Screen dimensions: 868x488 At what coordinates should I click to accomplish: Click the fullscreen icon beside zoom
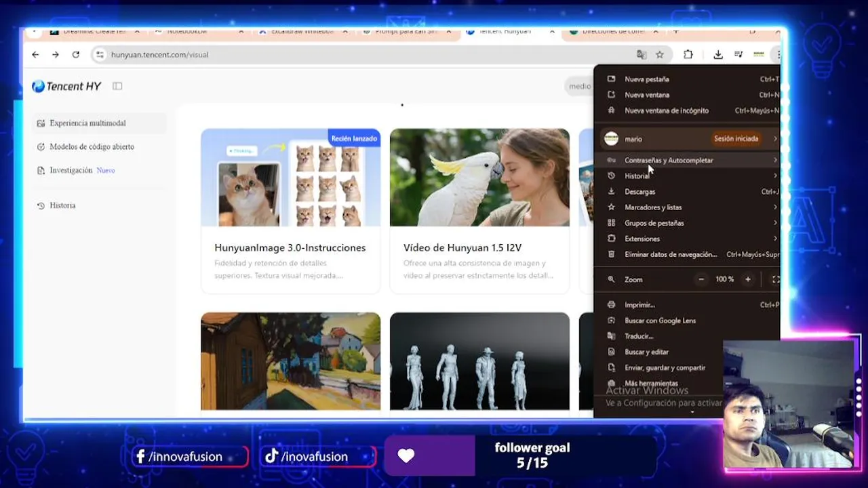[775, 279]
